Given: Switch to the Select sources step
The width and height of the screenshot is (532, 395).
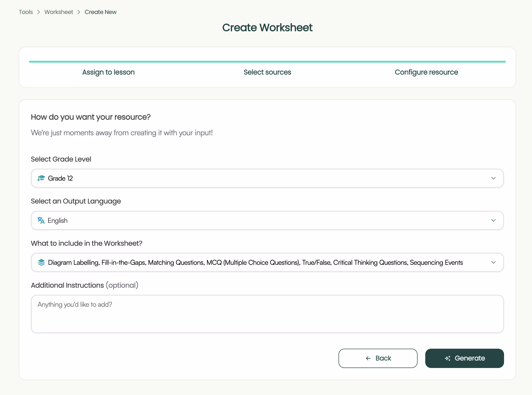Looking at the screenshot, I should click(x=267, y=72).
